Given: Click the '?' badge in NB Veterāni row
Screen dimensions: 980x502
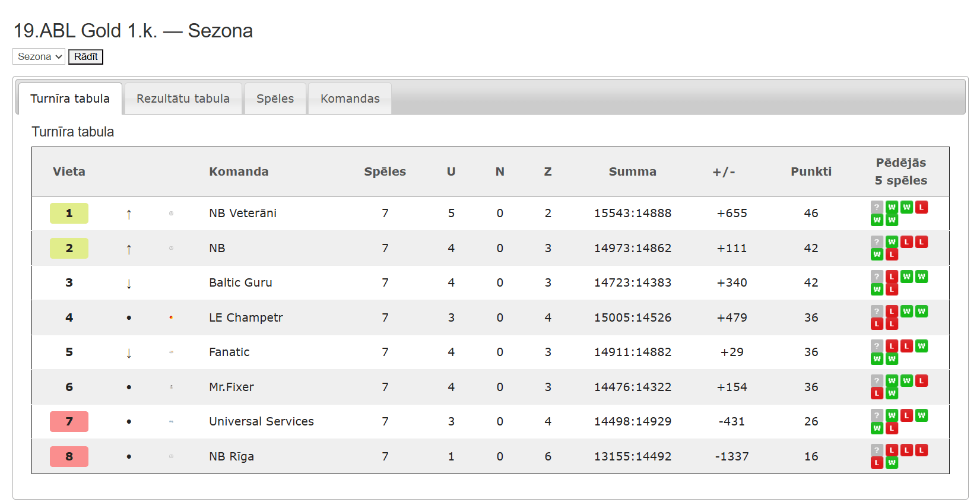Looking at the screenshot, I should (877, 207).
